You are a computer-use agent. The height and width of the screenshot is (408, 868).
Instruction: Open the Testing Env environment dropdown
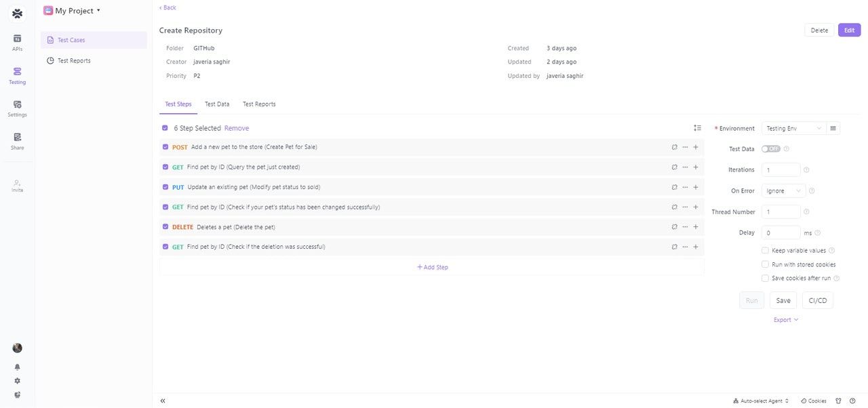tap(793, 128)
